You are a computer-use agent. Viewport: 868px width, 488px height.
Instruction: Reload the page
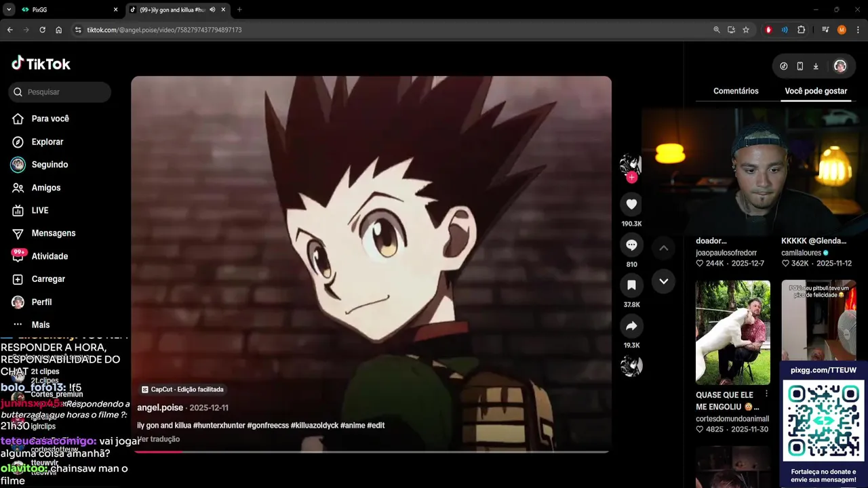pyautogui.click(x=42, y=30)
